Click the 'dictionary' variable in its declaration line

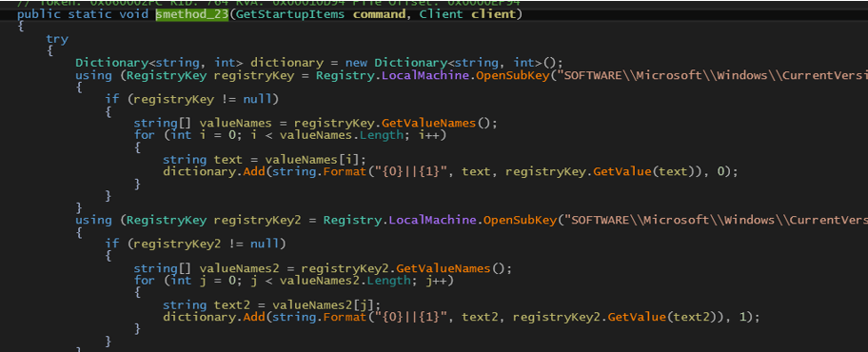tap(286, 63)
